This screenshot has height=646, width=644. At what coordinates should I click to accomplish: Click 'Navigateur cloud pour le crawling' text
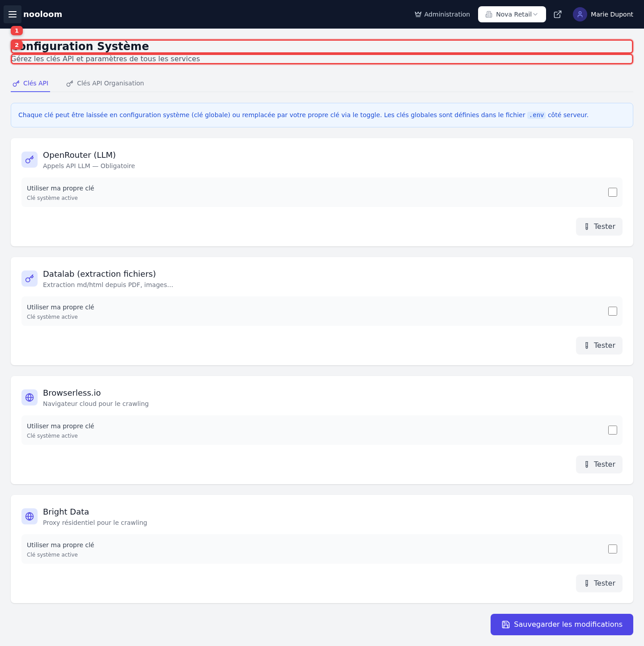[96, 404]
